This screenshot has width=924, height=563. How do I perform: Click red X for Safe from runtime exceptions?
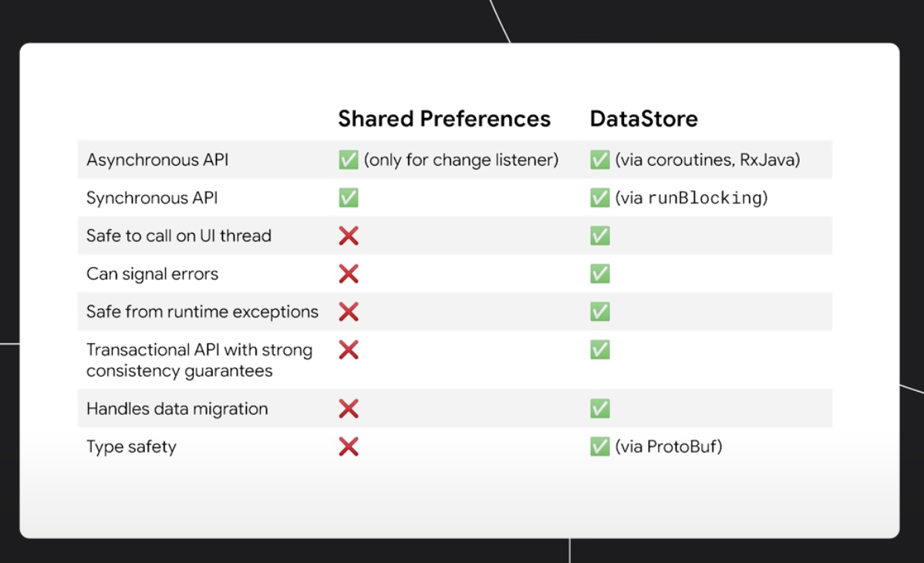tap(349, 312)
